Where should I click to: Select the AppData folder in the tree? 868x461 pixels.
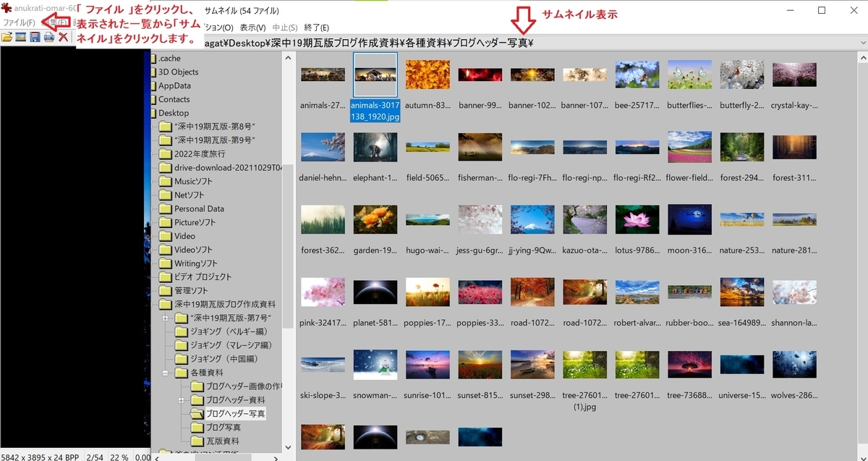174,85
